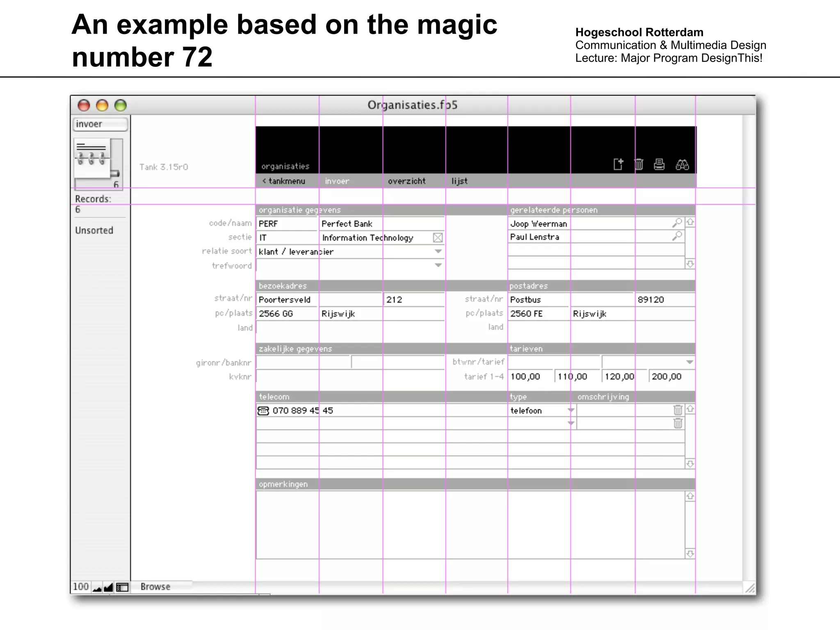The height and width of the screenshot is (630, 840).
Task: Click the 2560 FE postcode field
Action: coord(539,313)
